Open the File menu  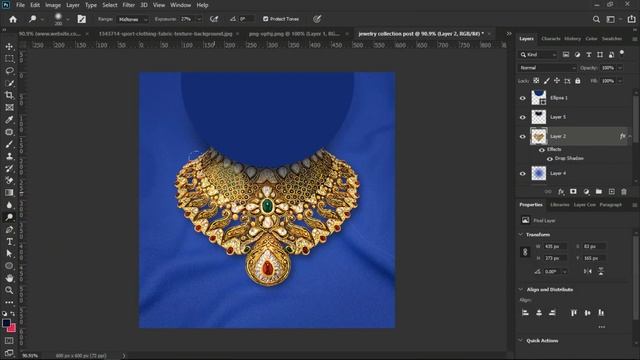point(20,5)
